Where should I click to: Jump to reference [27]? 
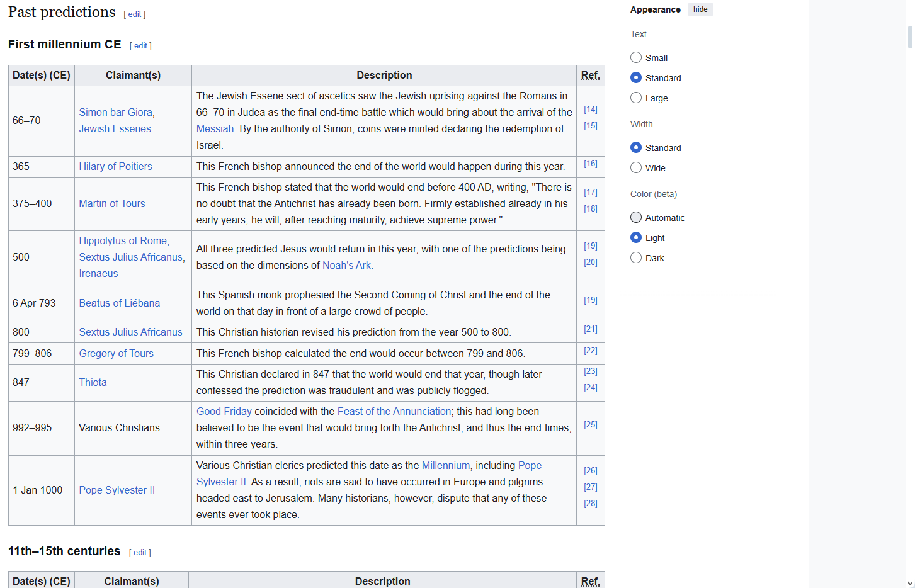(591, 487)
